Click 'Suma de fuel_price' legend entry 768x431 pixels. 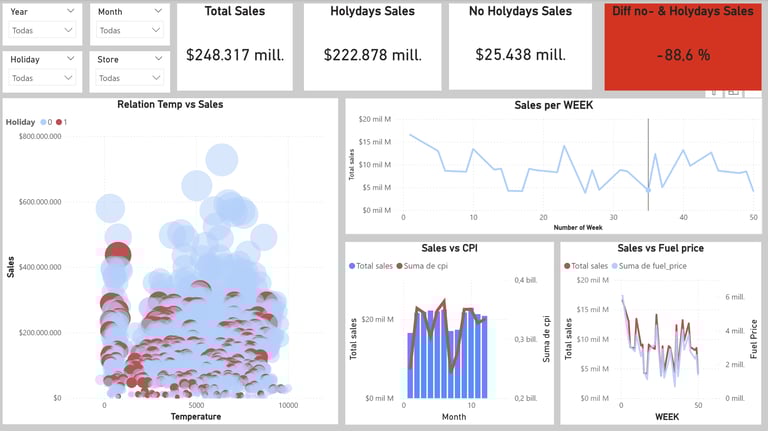coord(649,266)
